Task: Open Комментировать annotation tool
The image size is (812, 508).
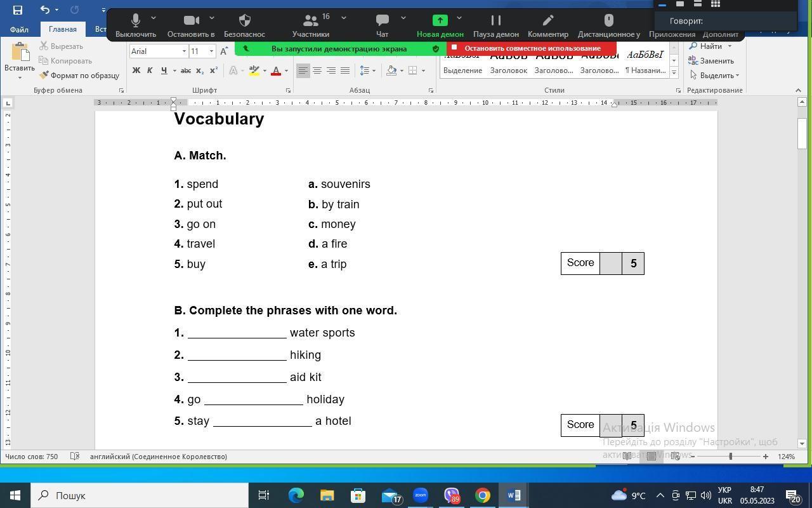Action: click(x=548, y=25)
